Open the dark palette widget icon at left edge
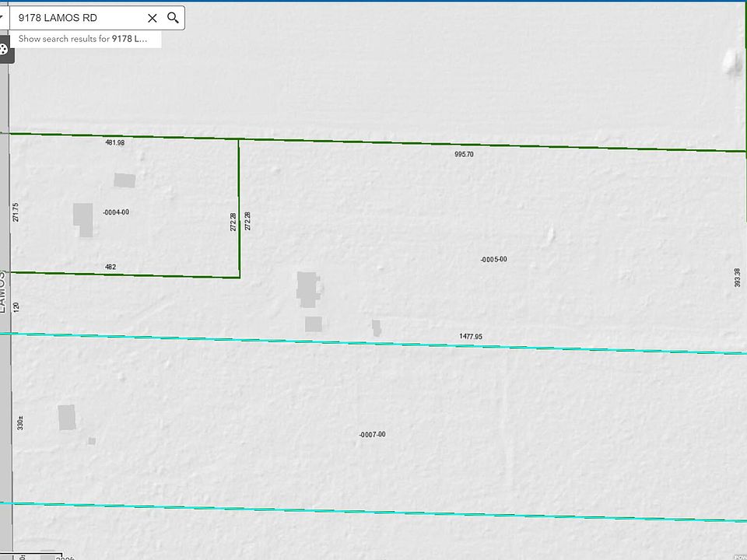This screenshot has width=747, height=560. click(4, 50)
